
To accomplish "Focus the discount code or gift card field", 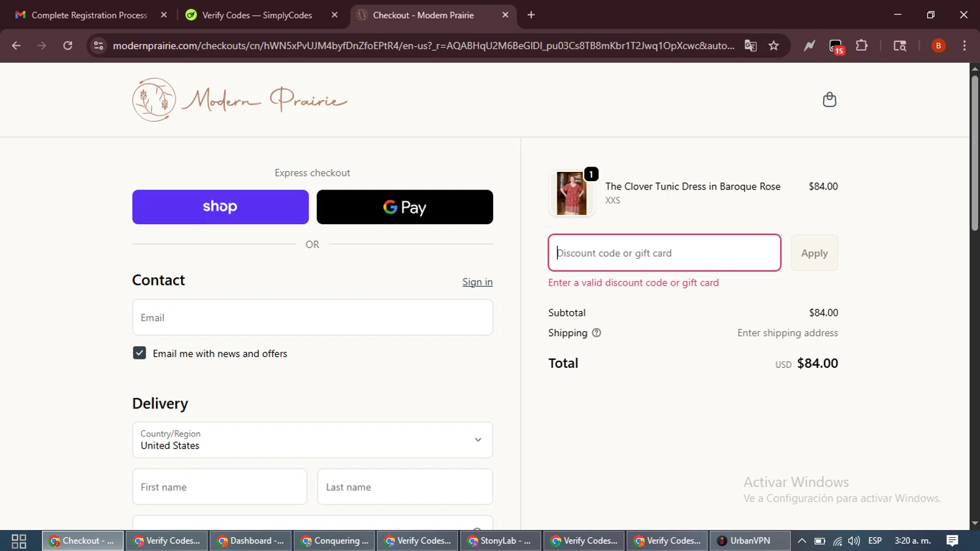I will pos(664,253).
